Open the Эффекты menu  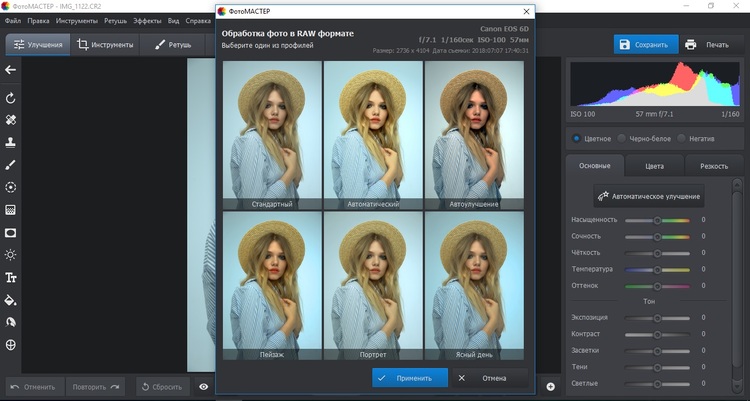pos(147,20)
